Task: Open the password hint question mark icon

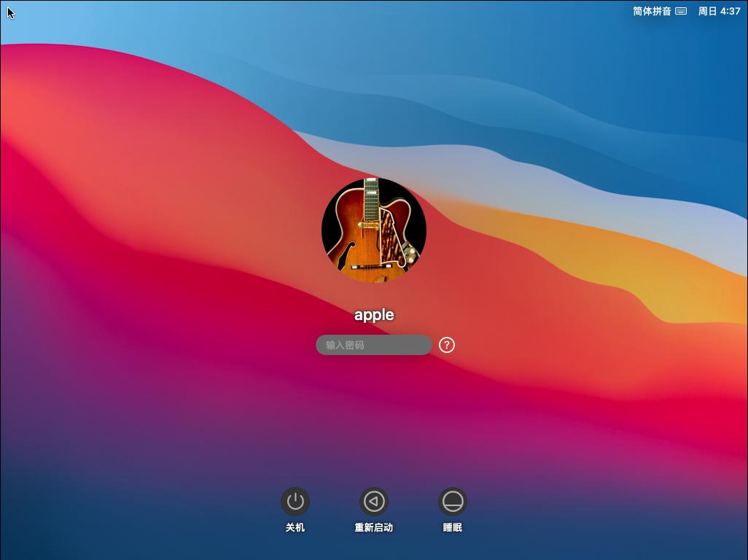Action: pyautogui.click(x=447, y=344)
